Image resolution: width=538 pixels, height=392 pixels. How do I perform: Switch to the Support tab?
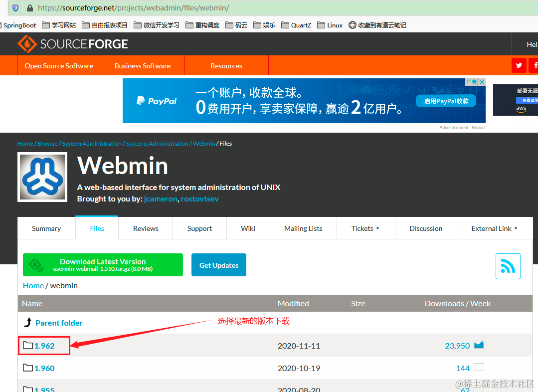199,228
